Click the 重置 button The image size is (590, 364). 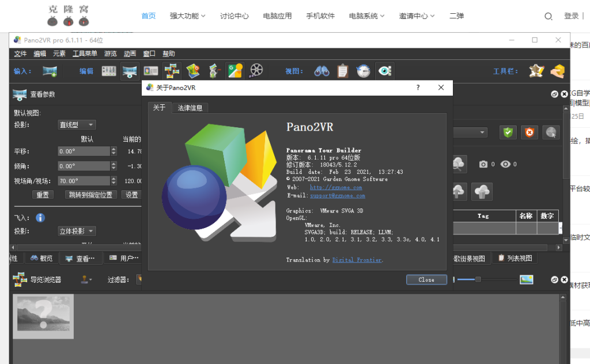pyautogui.click(x=43, y=195)
